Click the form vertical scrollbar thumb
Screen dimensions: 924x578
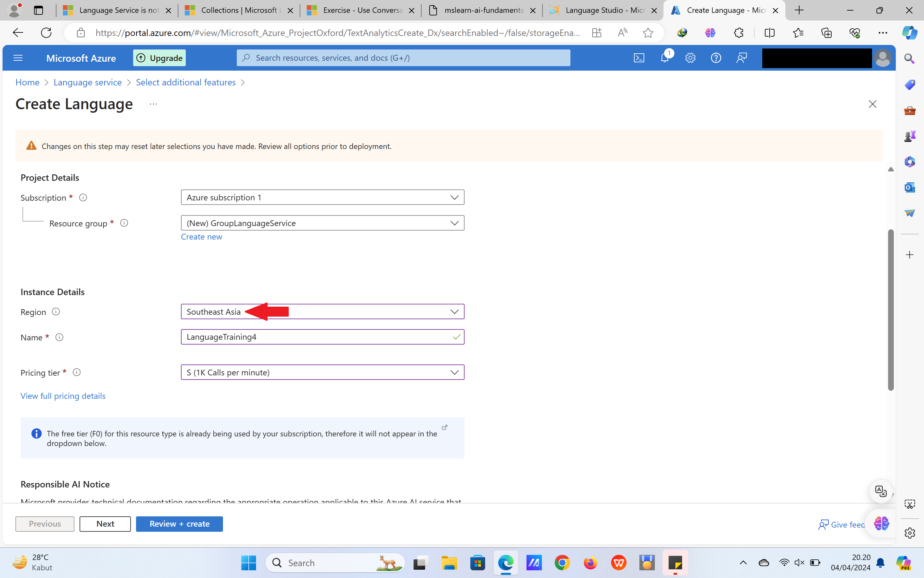click(x=891, y=310)
